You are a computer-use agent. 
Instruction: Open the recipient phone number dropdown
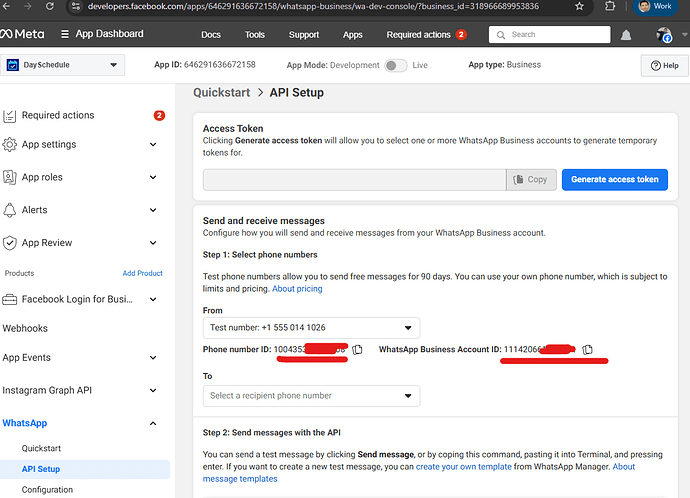[x=312, y=396]
